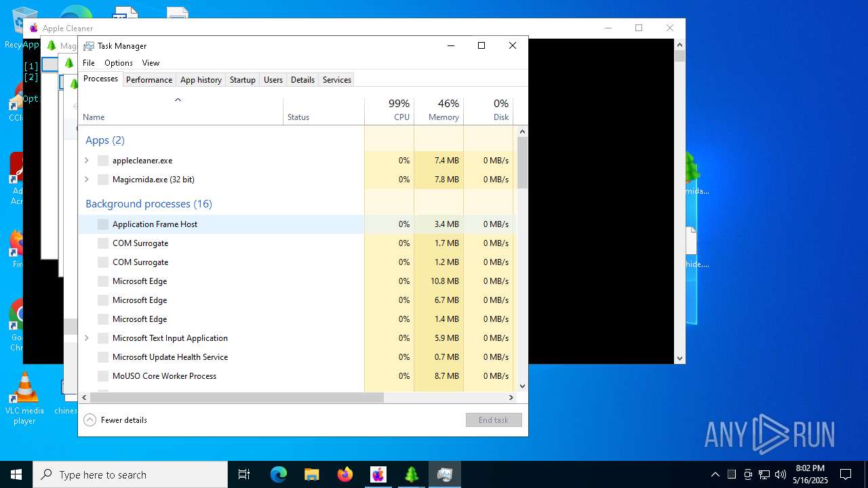This screenshot has width=868, height=488.
Task: Open Firefox from the taskbar
Action: pyautogui.click(x=344, y=474)
